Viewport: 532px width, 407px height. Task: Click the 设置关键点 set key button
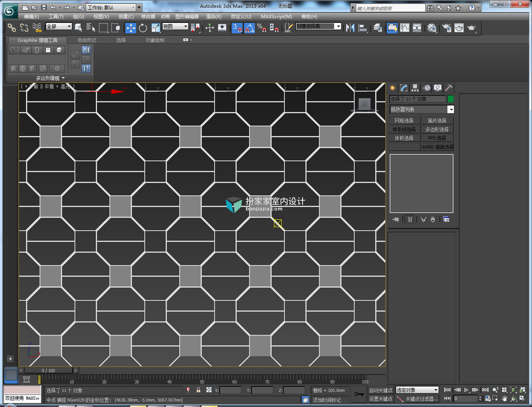[x=381, y=399]
